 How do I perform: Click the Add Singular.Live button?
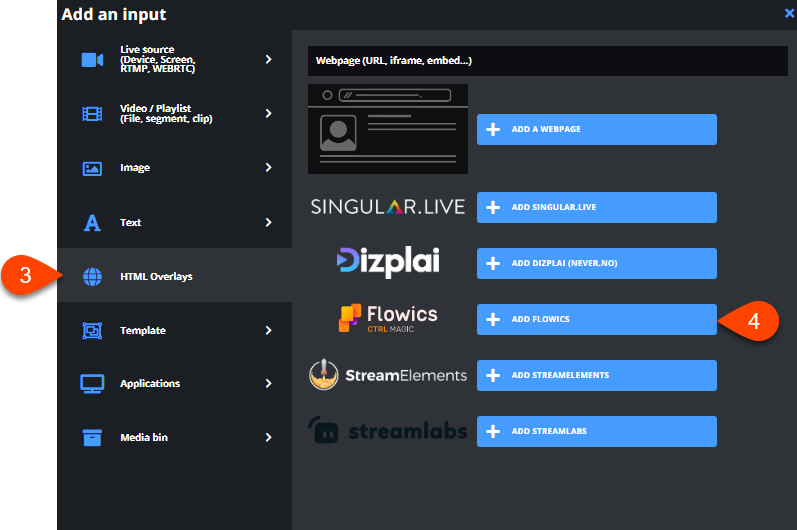pyautogui.click(x=597, y=207)
